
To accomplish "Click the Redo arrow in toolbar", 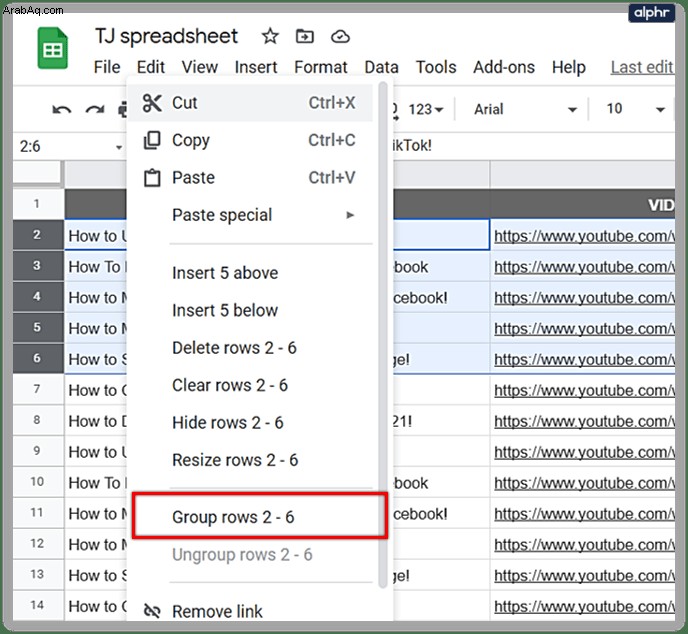I will (95, 109).
